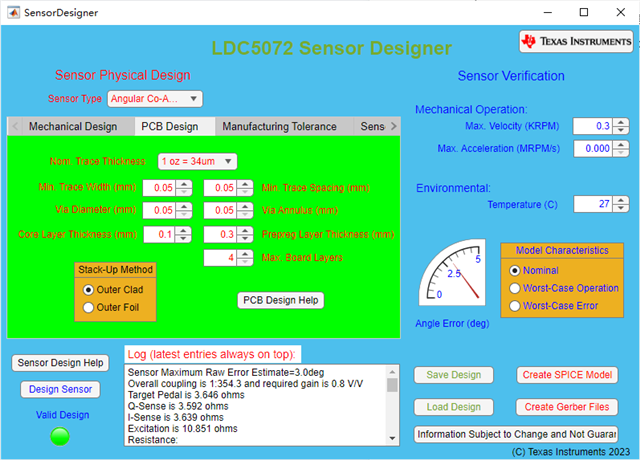Image resolution: width=640 pixels, height=460 pixels.
Task: Choose Worst-Case Operation model option
Action: pyautogui.click(x=564, y=288)
